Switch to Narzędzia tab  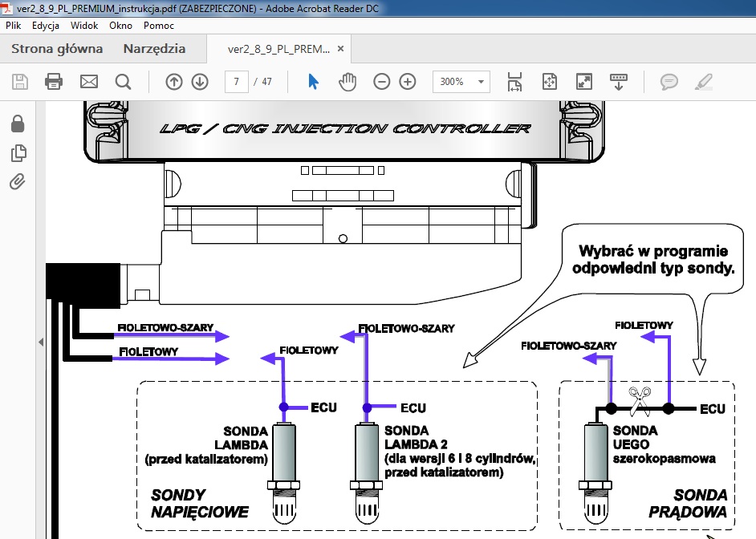[x=154, y=49]
